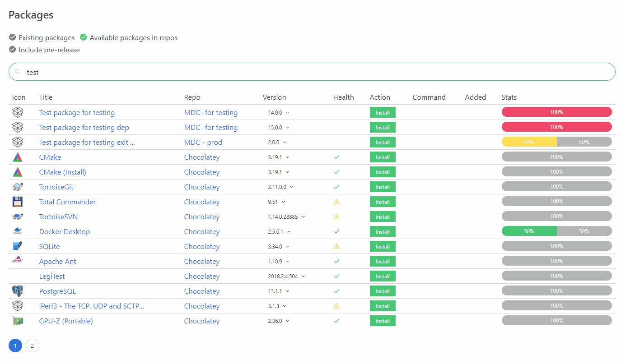
Task: Click the GPU-Z graphics card icon
Action: (18, 321)
